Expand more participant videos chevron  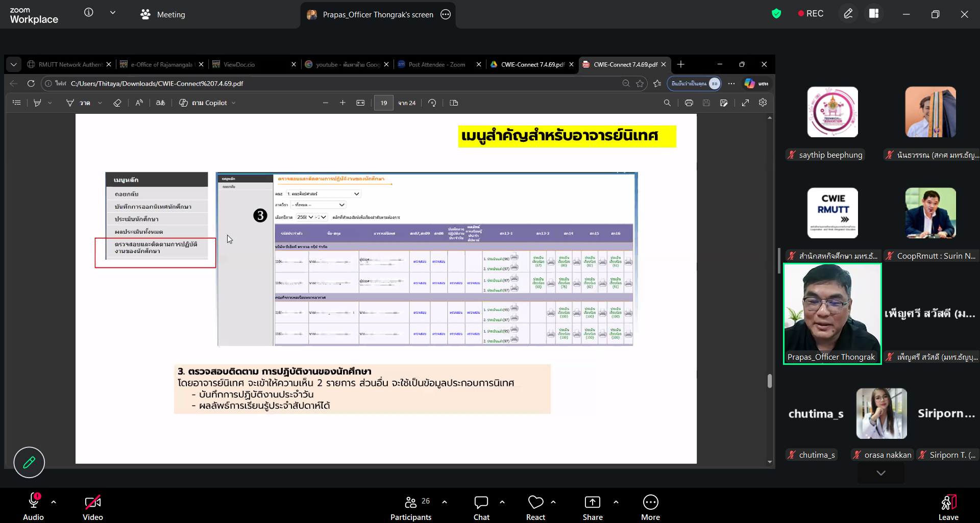[x=880, y=473]
